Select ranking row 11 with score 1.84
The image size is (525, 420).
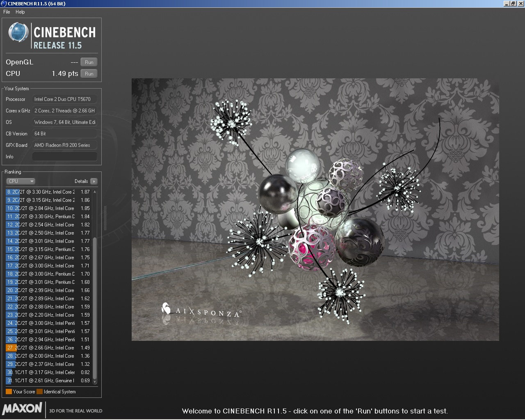48,217
